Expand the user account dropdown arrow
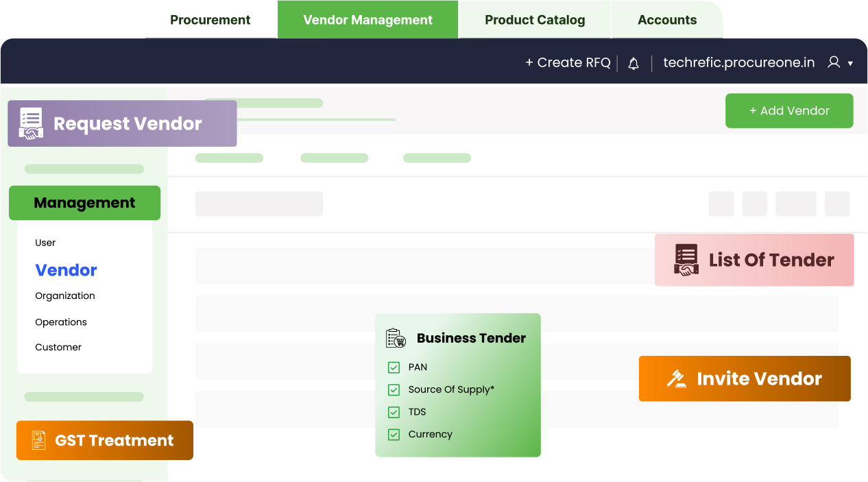 pos(850,63)
